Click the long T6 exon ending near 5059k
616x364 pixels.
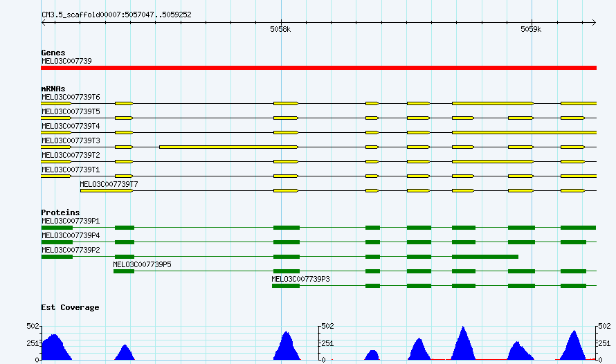click(493, 104)
